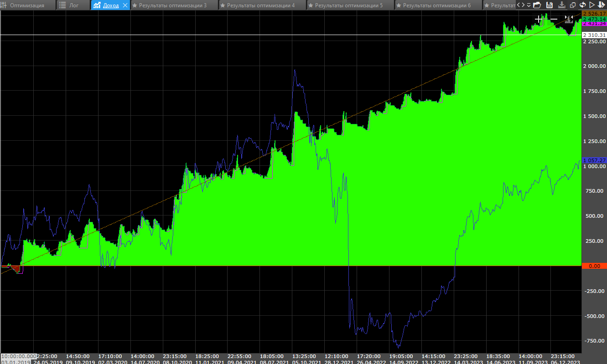Close the Доход tab

[x=125, y=5]
